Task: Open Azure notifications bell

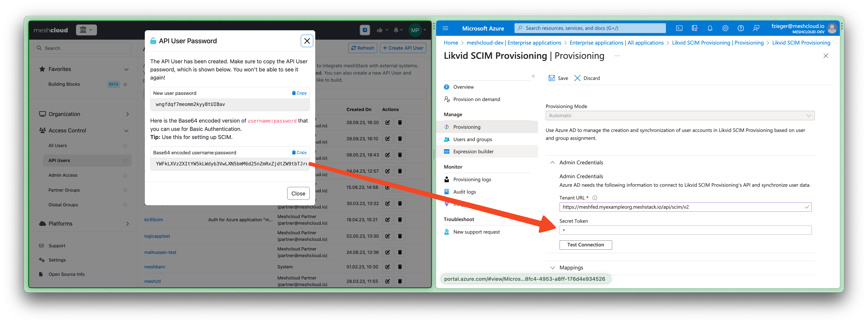Action: [710, 28]
